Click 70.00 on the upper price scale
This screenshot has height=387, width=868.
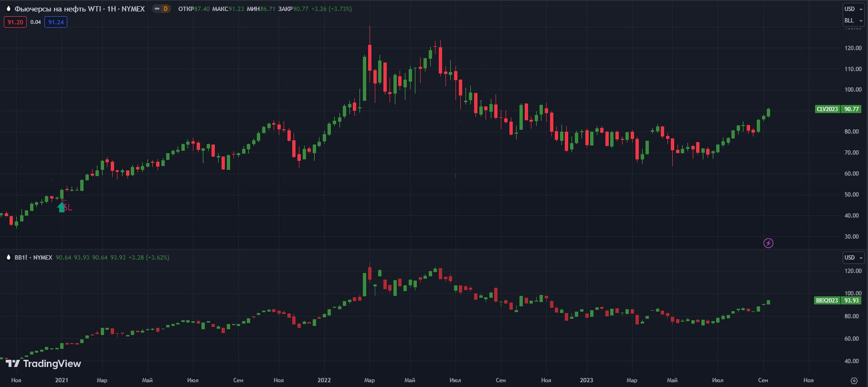pos(852,153)
